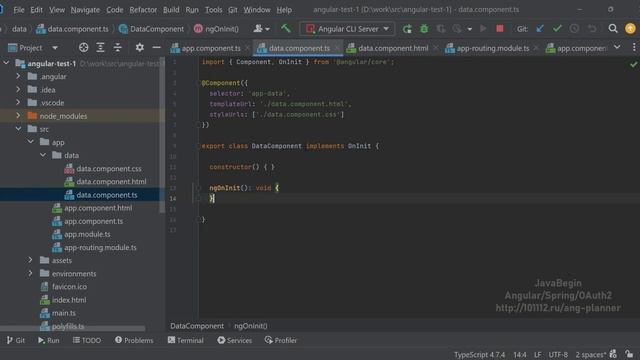The height and width of the screenshot is (360, 640).
Task: Open the Run tool window
Action: (49, 340)
